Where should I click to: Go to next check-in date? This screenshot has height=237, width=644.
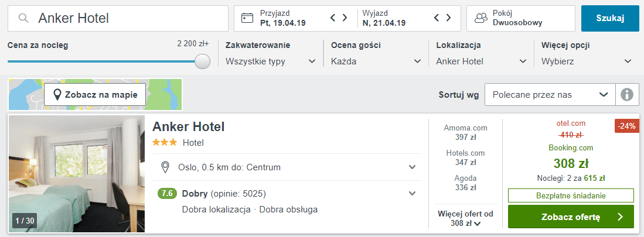tap(345, 18)
